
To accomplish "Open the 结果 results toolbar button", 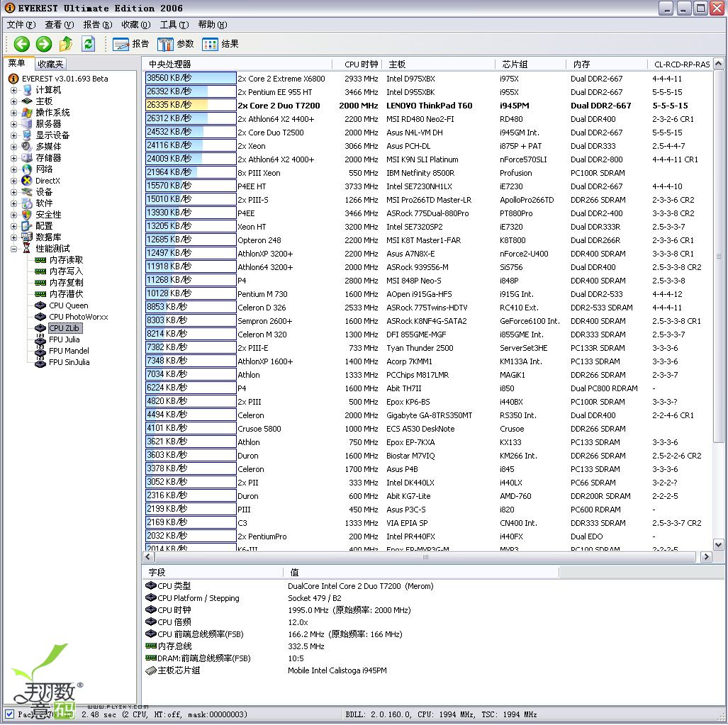I will pyautogui.click(x=220, y=44).
